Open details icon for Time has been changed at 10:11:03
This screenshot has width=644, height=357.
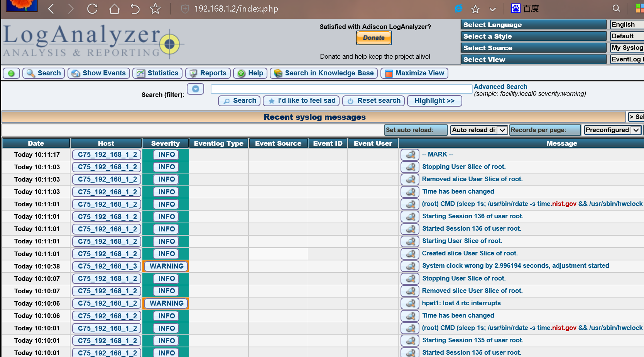coord(410,192)
